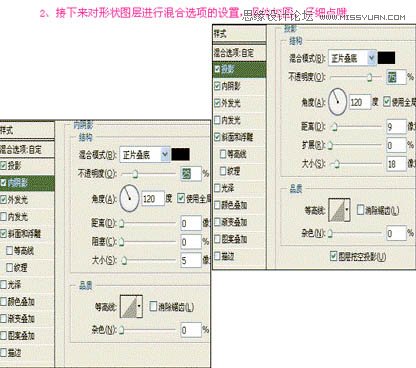Enable 描边 checkbox in left dialog
This screenshot has height=368, width=416.
[x=3, y=352]
